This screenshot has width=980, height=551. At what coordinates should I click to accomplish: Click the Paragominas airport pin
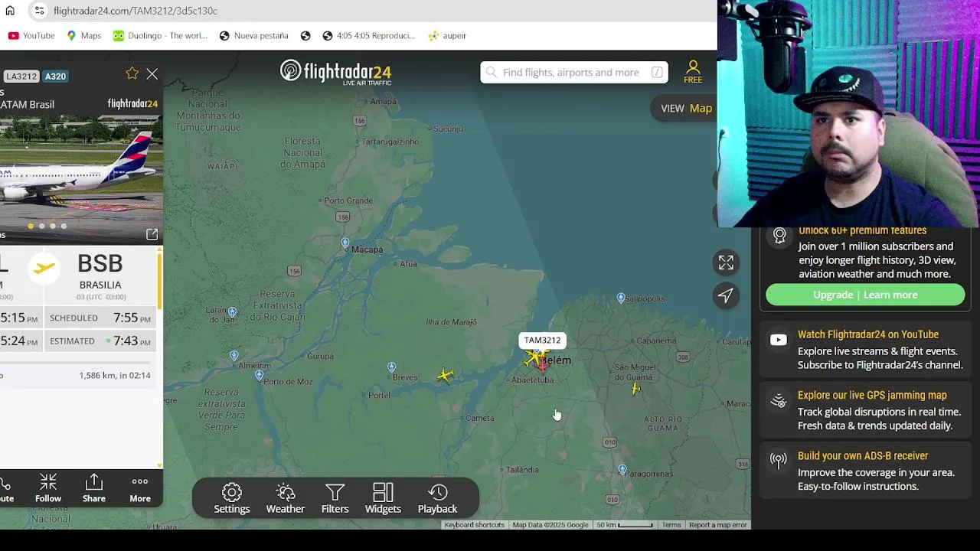(622, 470)
